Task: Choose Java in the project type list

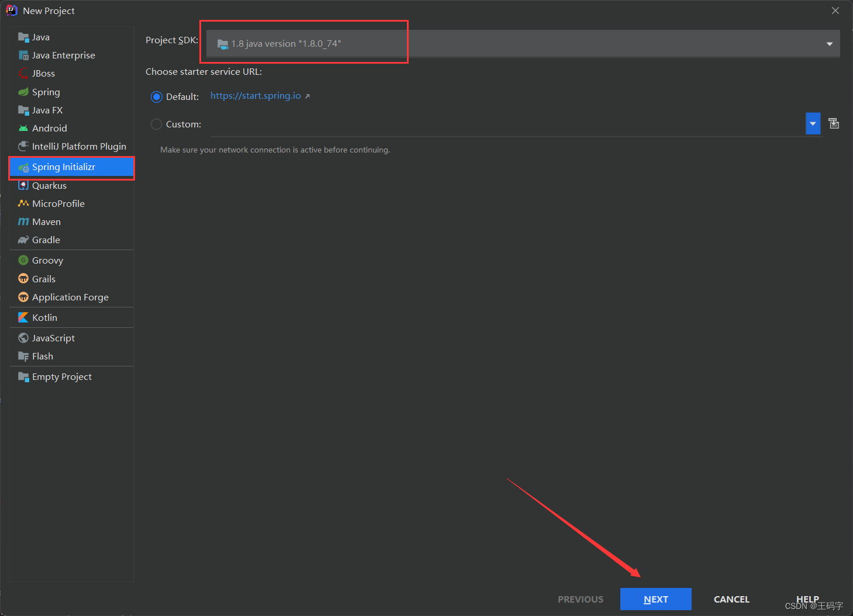Action: (x=71, y=37)
